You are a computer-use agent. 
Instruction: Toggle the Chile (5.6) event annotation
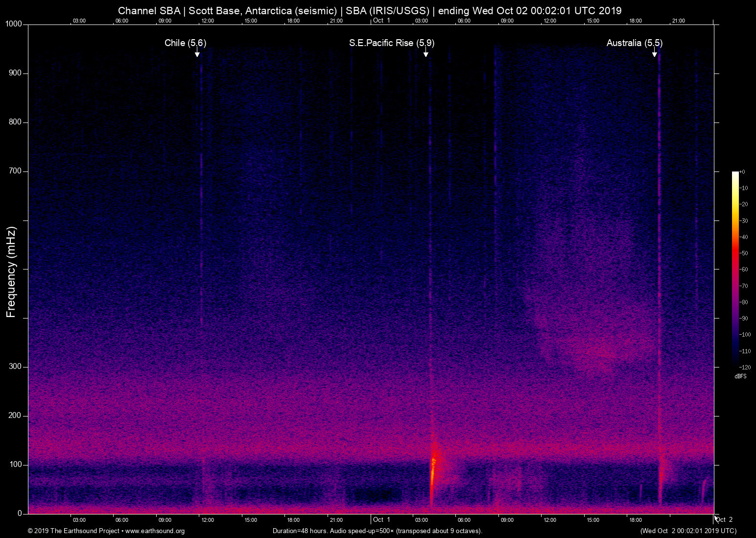coord(186,43)
